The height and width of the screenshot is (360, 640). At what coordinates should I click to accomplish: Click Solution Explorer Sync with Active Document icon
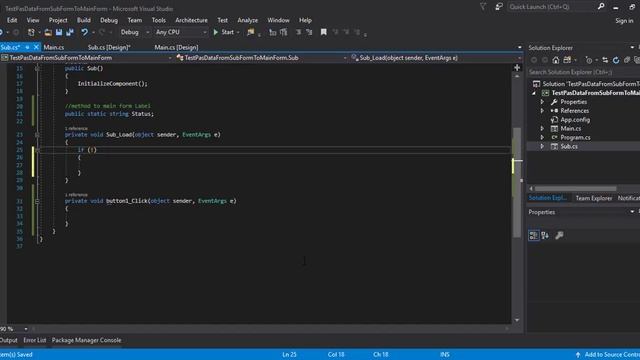(605, 60)
